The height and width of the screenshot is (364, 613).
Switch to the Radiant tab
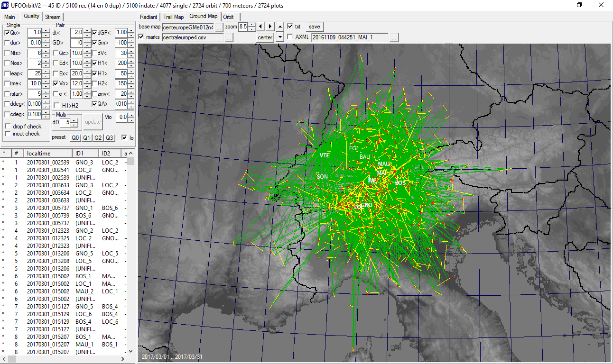(x=149, y=17)
